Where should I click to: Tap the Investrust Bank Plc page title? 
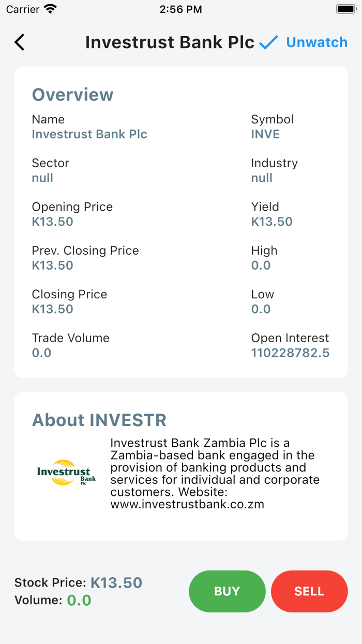170,42
